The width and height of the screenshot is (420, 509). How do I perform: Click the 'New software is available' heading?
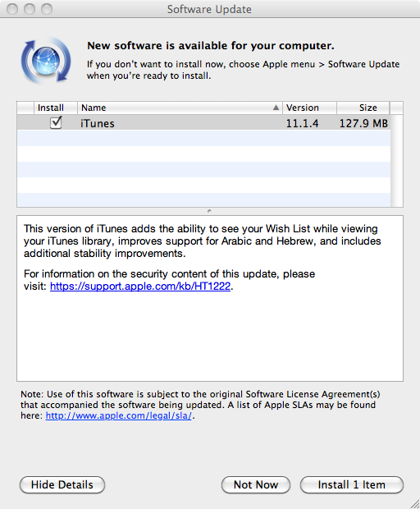pos(211,46)
